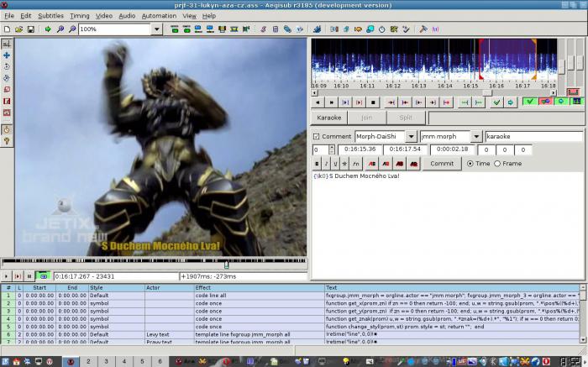Click the Split button
The width and height of the screenshot is (588, 367).
click(x=406, y=118)
